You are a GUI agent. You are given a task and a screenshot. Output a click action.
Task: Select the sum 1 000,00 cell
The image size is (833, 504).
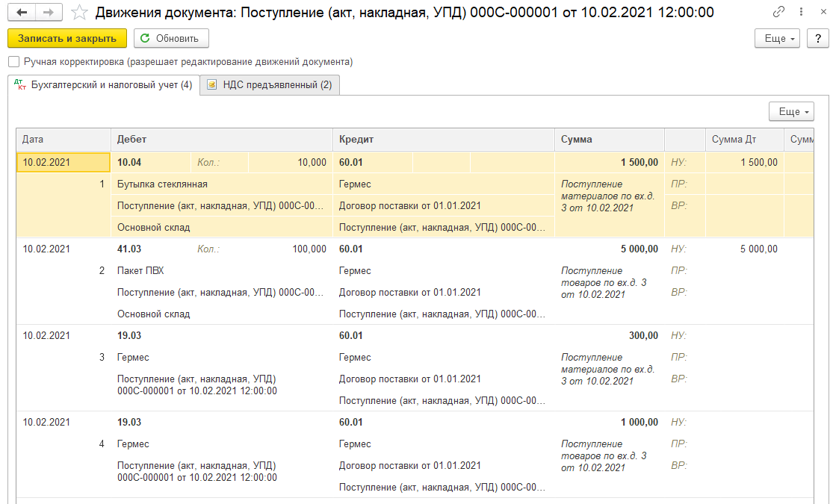tap(610, 422)
